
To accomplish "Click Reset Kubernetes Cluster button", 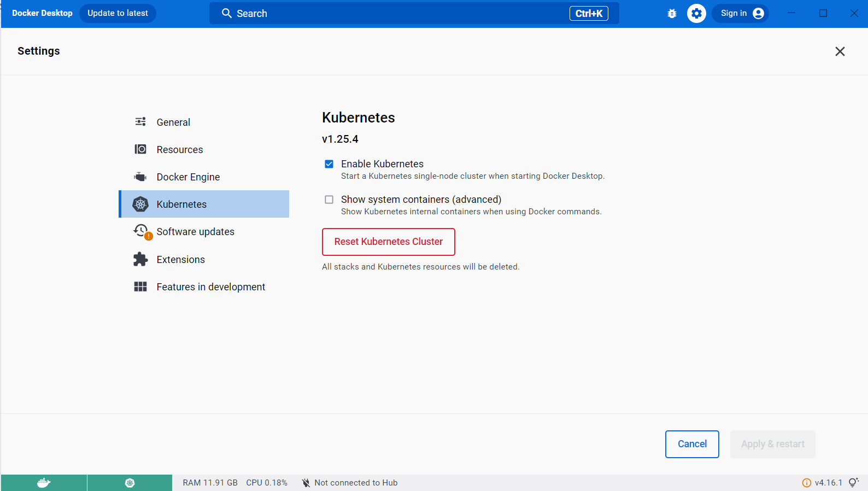I will point(389,242).
